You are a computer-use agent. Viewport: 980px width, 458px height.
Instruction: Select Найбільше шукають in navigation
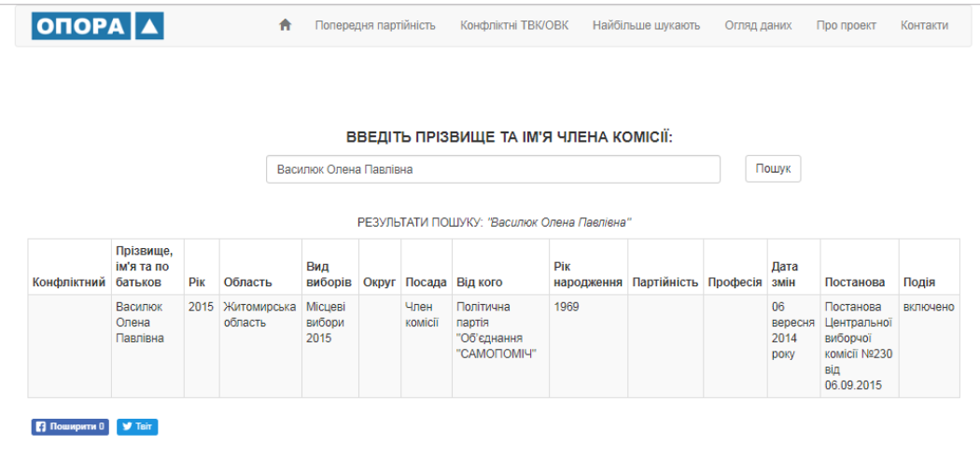pyautogui.click(x=646, y=25)
